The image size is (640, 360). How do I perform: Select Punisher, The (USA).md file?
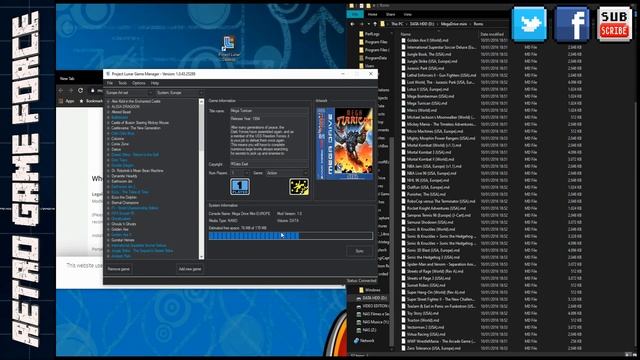[426, 194]
